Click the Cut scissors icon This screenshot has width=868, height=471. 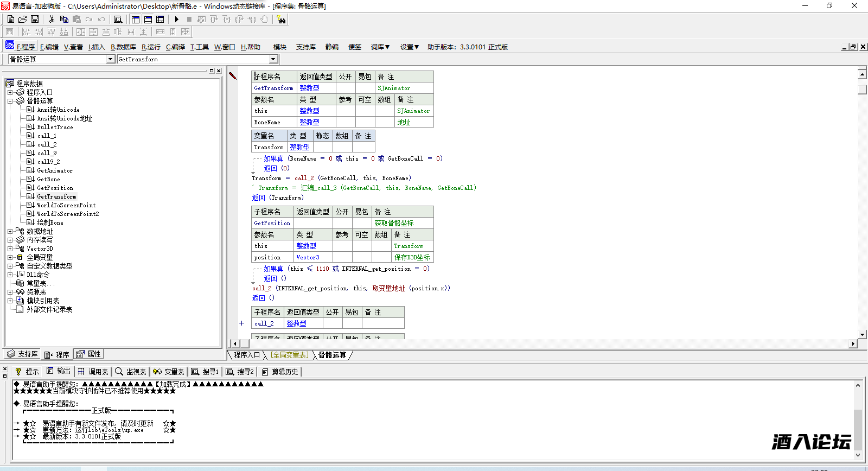[52, 19]
